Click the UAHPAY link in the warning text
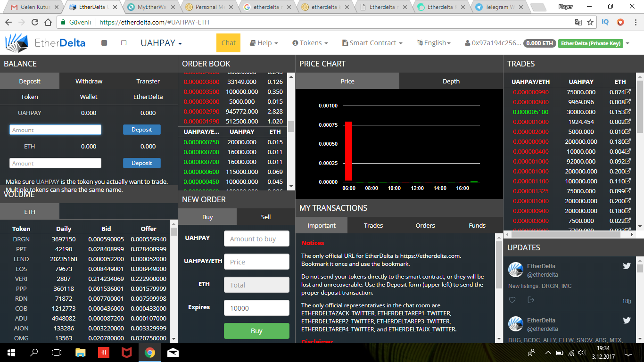 [48, 181]
